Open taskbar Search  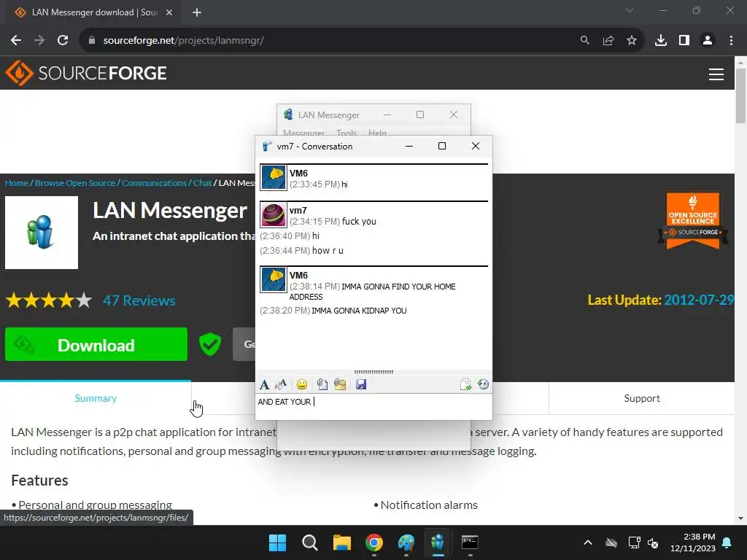[309, 542]
